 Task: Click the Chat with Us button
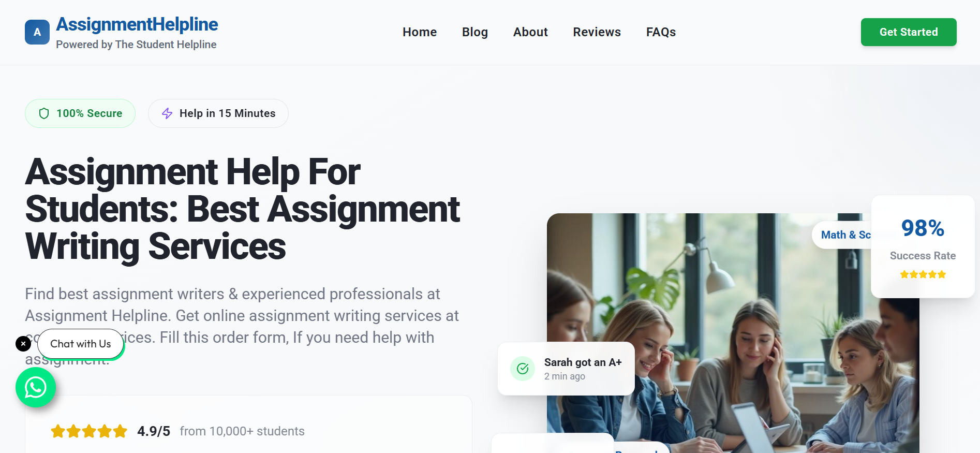[81, 344]
